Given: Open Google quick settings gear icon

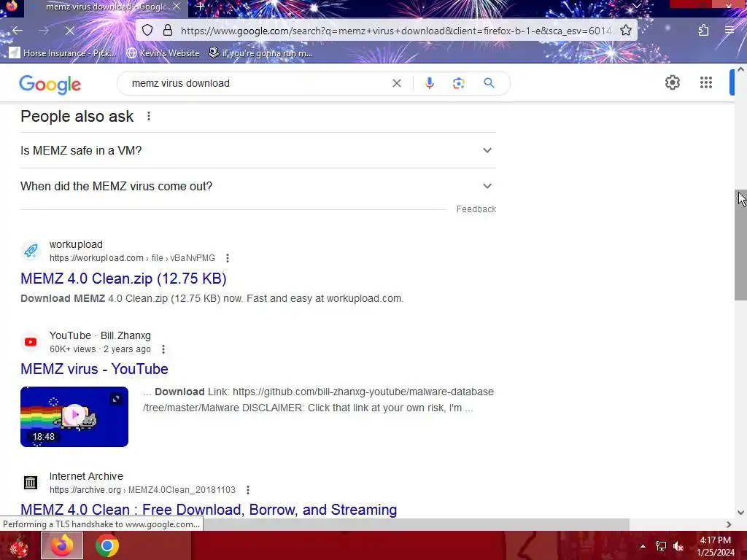Looking at the screenshot, I should click(672, 83).
